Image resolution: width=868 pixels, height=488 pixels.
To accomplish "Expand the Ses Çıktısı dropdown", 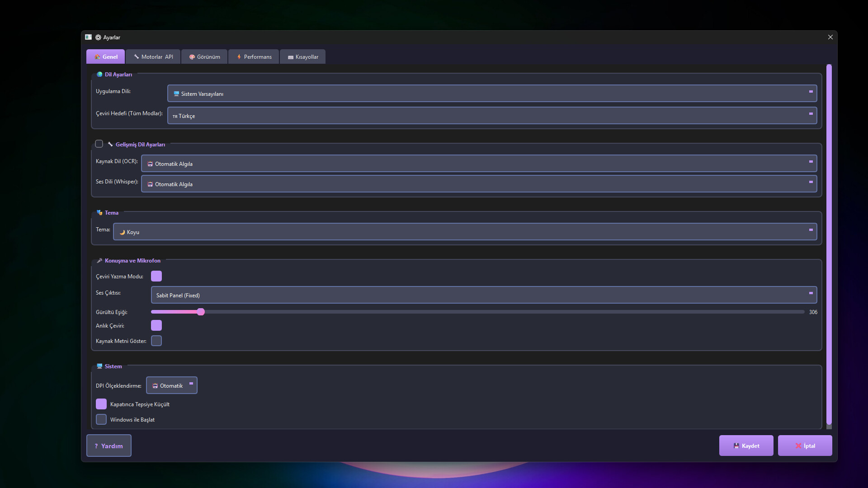I will (484, 295).
